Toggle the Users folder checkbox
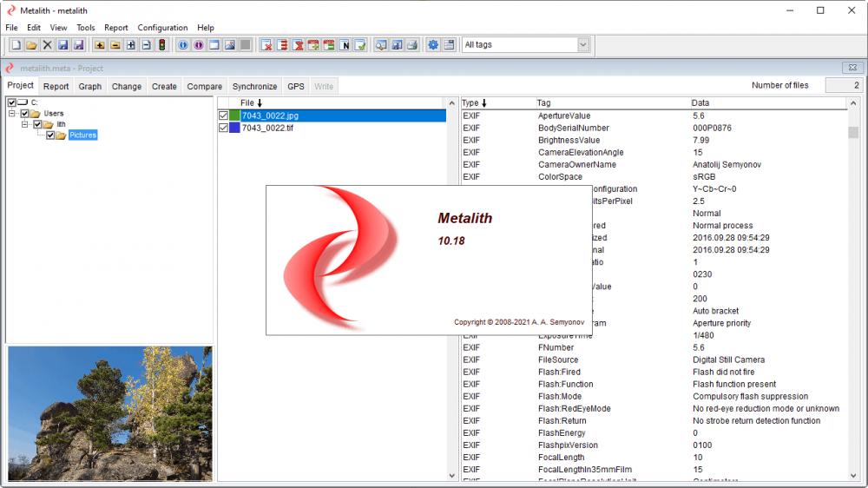868x488 pixels. tap(24, 114)
